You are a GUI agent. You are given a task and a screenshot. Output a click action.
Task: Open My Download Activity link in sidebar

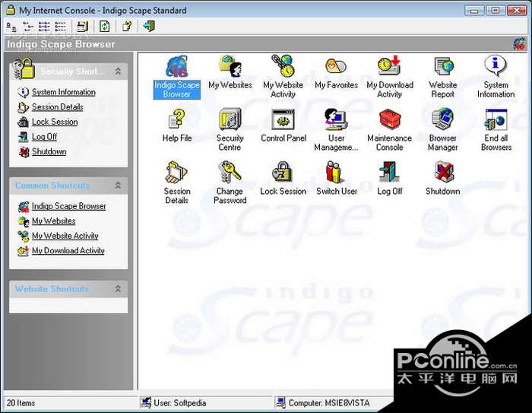point(68,251)
